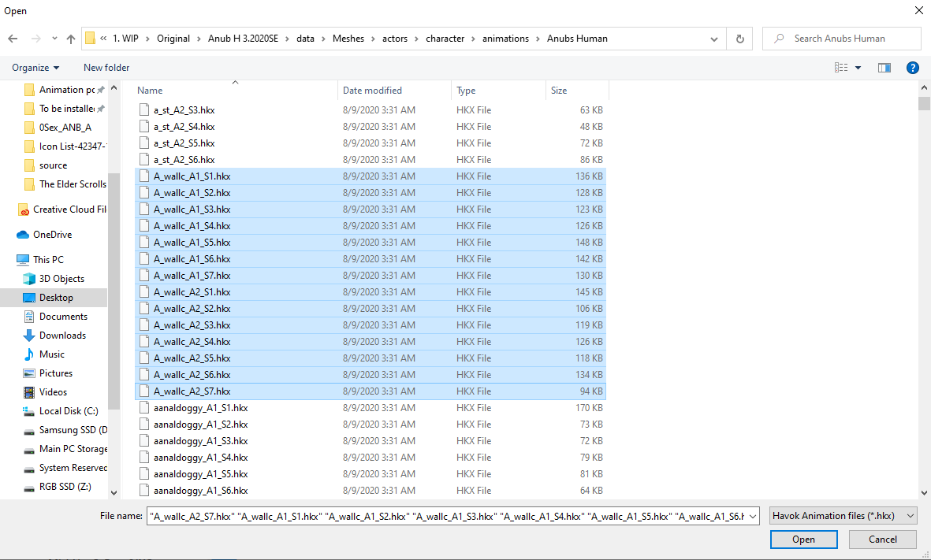
Task: Click inside the File name input field
Action: pyautogui.click(x=449, y=515)
